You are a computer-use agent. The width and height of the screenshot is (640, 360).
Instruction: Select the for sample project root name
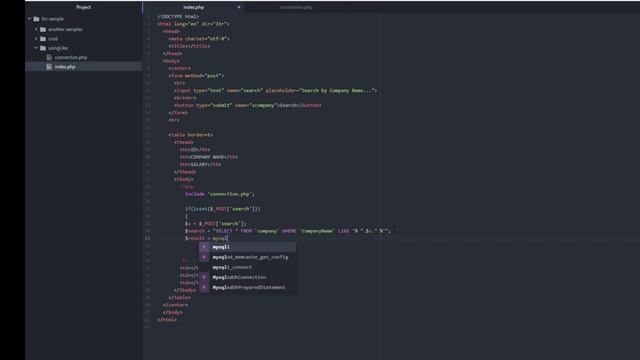(52, 19)
